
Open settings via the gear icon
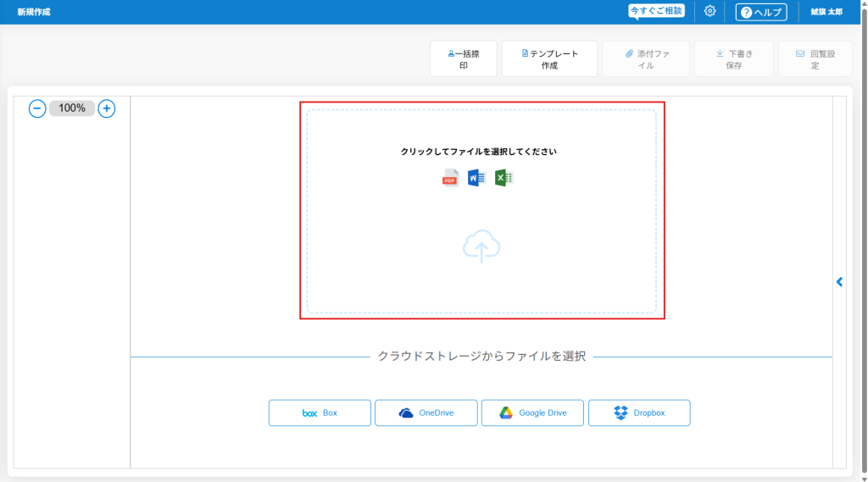710,11
